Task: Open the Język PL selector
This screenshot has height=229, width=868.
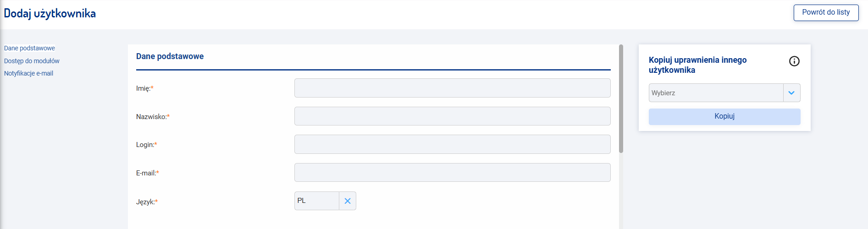Action: tap(316, 201)
